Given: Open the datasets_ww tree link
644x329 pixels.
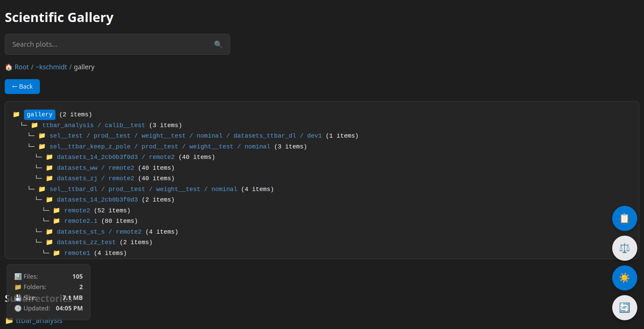Looking at the screenshot, I should pos(77,168).
